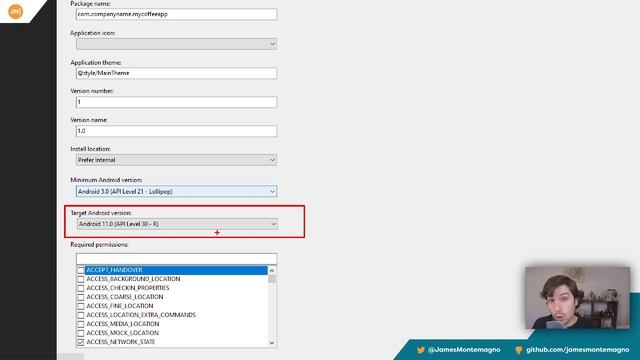Click the Package name input field

176,14
